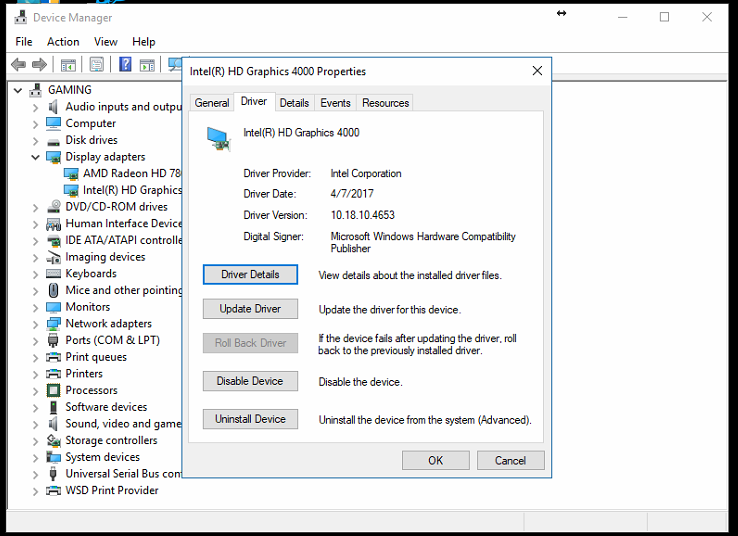Open Properties toolbar icon
Image resolution: width=738 pixels, height=536 pixels.
(x=97, y=64)
